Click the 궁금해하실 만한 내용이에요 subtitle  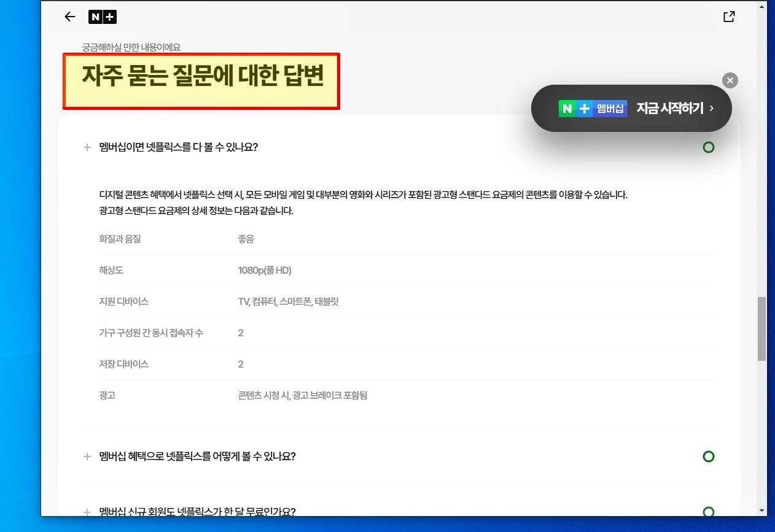pyautogui.click(x=131, y=47)
